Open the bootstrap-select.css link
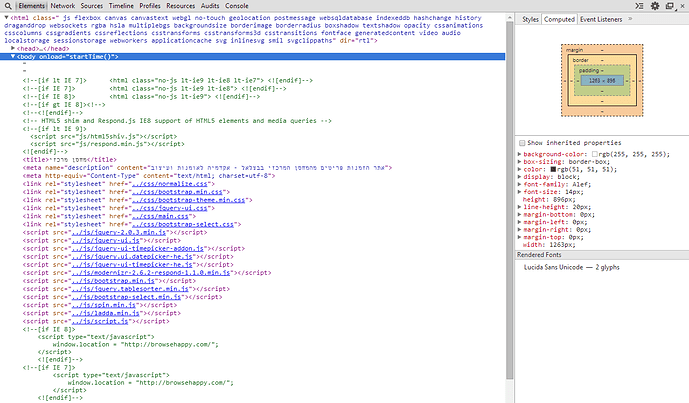The image size is (689, 403). (182, 224)
